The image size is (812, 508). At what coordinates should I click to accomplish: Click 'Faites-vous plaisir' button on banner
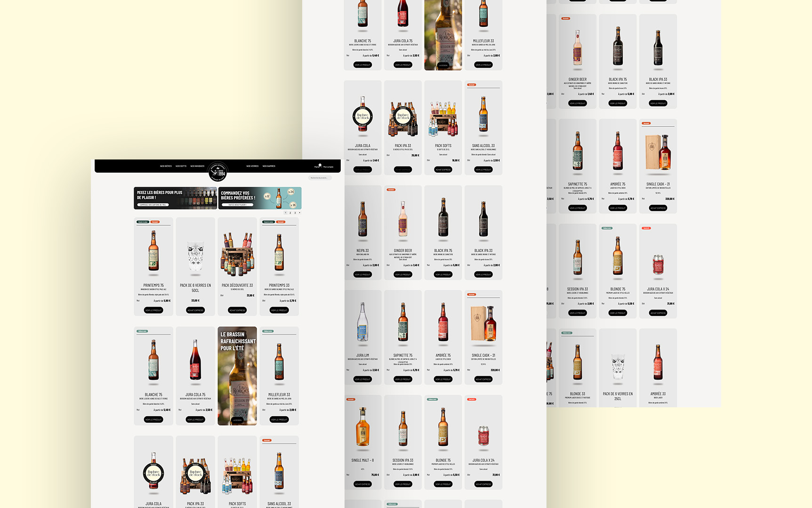pos(237,205)
